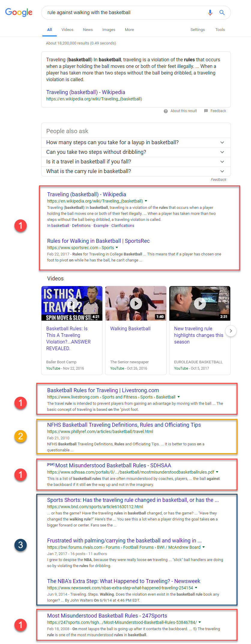The height and width of the screenshot is (644, 251).
Task: Open 'Basketball Rules for Traveling' Livestrong link
Action: [103, 390]
